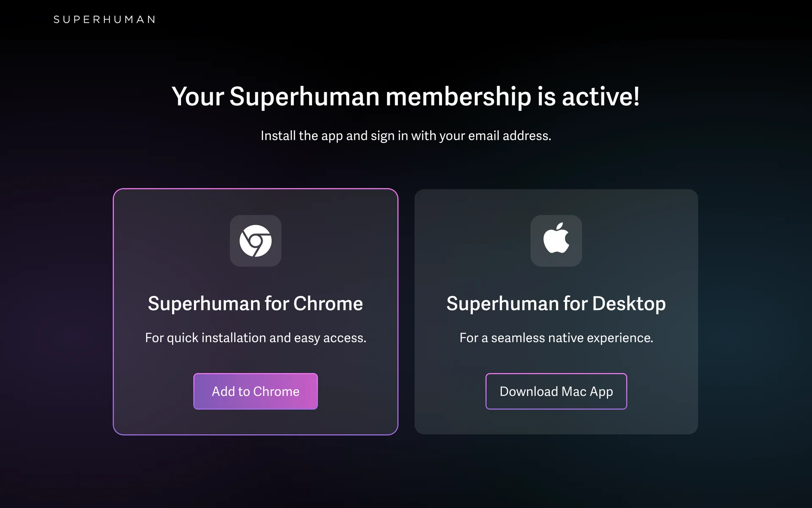
Task: Click the SUPERHUMAN wordmark logo
Action: pos(105,19)
